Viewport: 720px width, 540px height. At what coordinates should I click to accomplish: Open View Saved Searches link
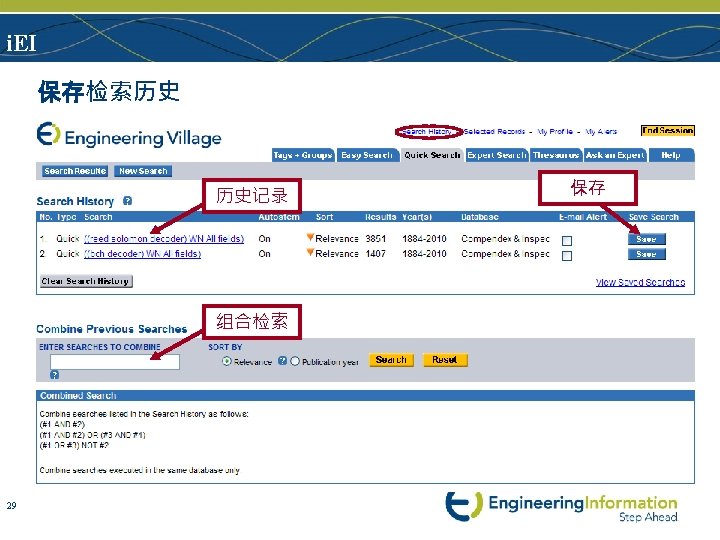point(640,282)
